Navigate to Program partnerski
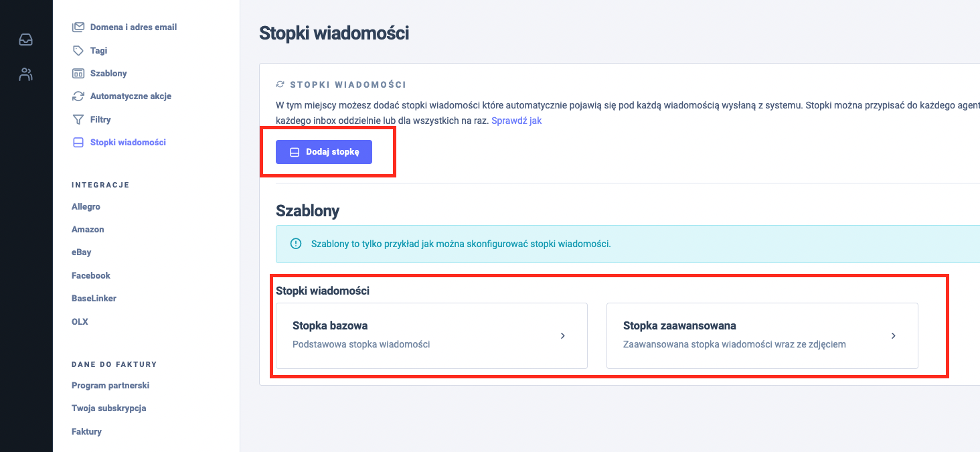 (x=110, y=386)
